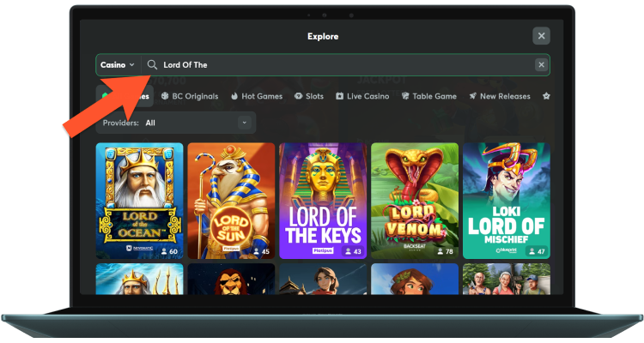Switch to the BC Originals tab
The height and width of the screenshot is (343, 644).
point(190,97)
